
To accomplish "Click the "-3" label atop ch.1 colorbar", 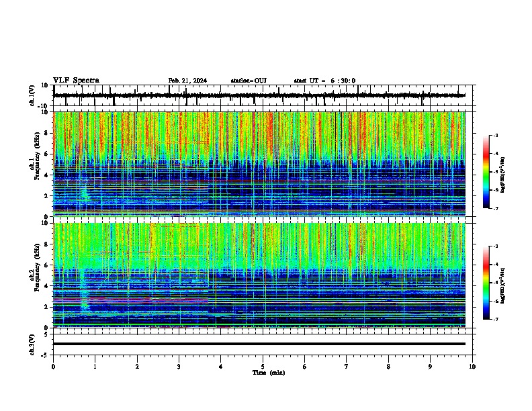I will (x=496, y=135).
